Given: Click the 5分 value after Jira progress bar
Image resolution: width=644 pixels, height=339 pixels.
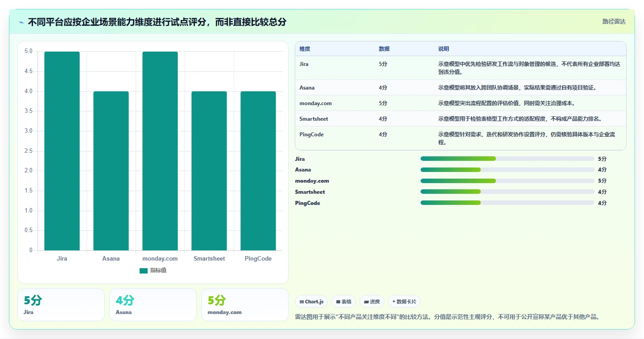Looking at the screenshot, I should pos(603,159).
